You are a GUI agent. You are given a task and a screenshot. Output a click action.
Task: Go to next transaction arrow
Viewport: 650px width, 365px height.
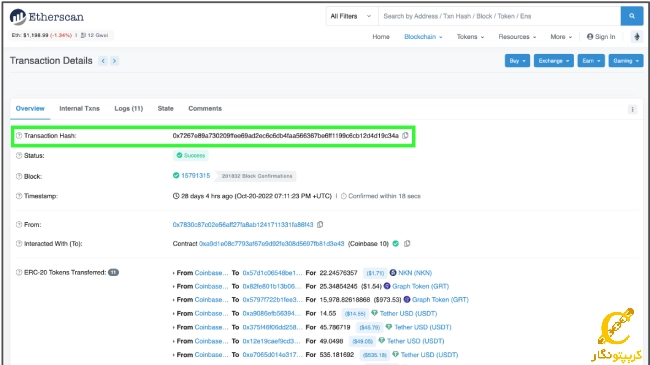pyautogui.click(x=114, y=61)
